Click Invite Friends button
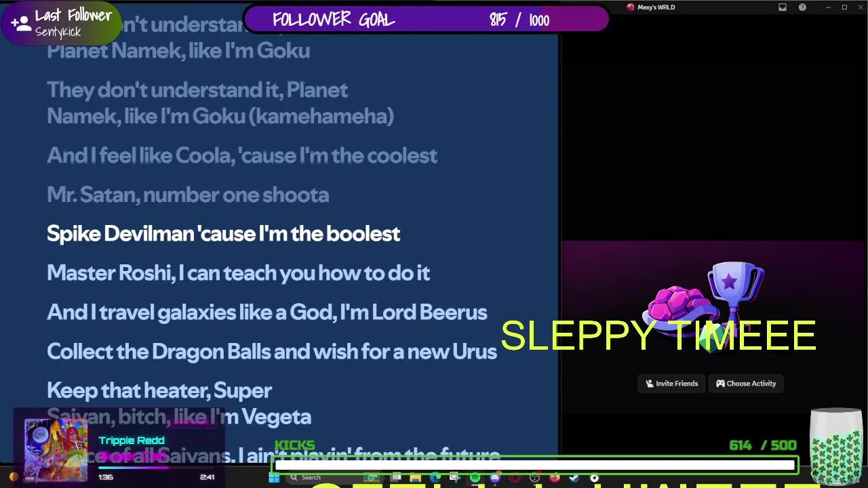The height and width of the screenshot is (488, 868). click(x=672, y=384)
